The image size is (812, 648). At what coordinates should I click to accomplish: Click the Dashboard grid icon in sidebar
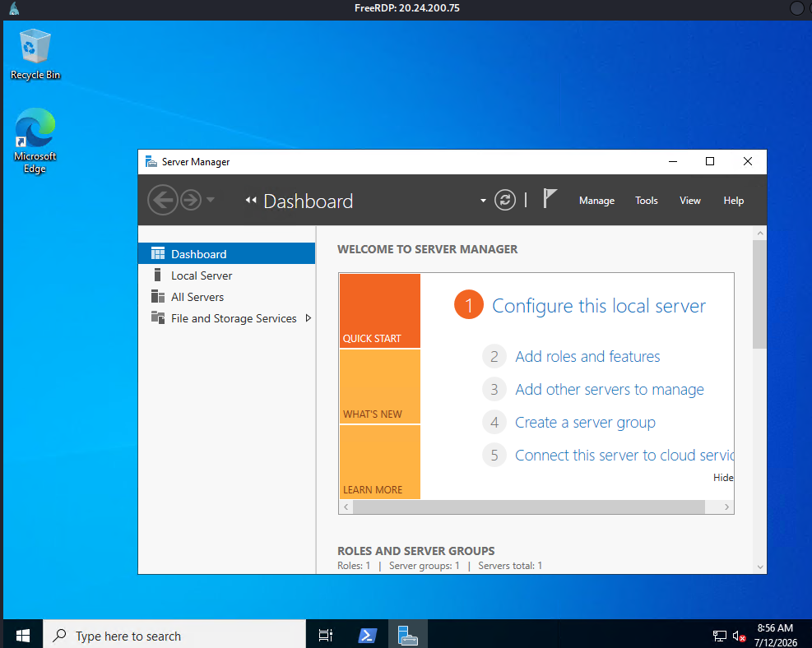(x=158, y=253)
